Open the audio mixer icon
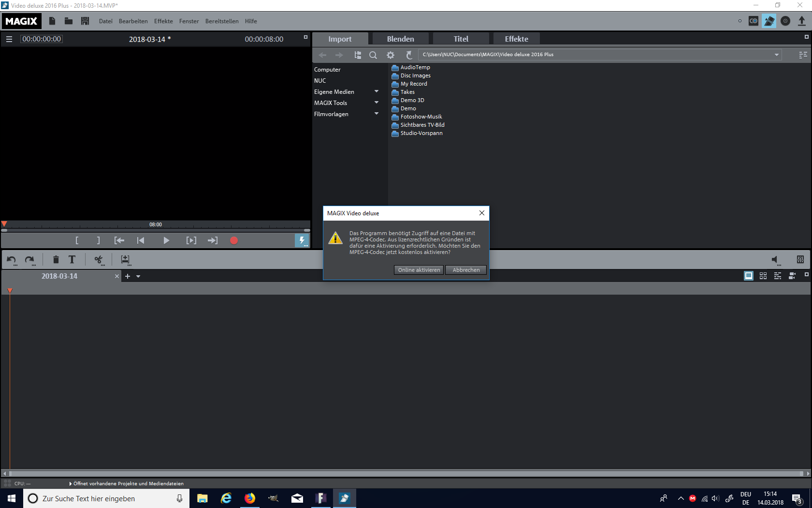812x508 pixels. [800, 260]
